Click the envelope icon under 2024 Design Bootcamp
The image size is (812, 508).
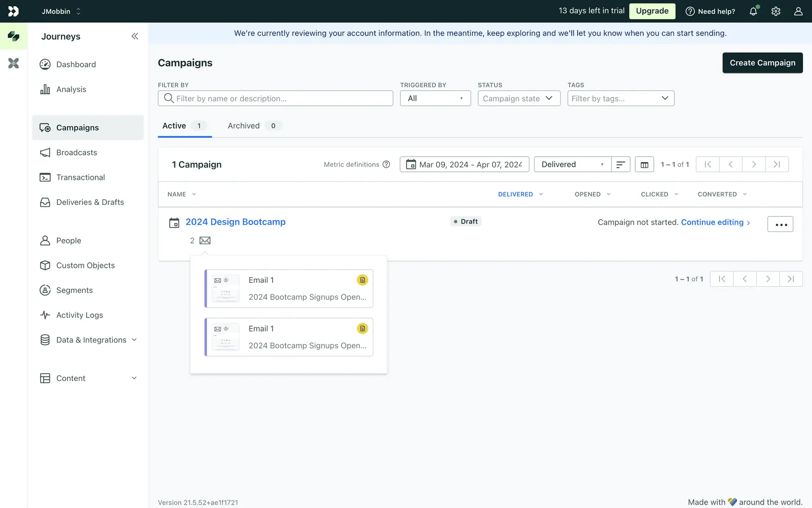pyautogui.click(x=205, y=240)
